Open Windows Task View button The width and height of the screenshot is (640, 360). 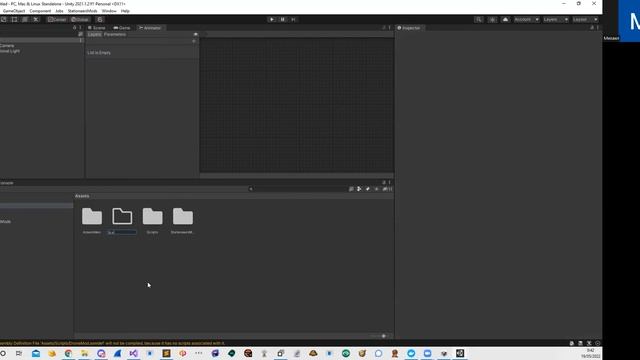[19, 353]
